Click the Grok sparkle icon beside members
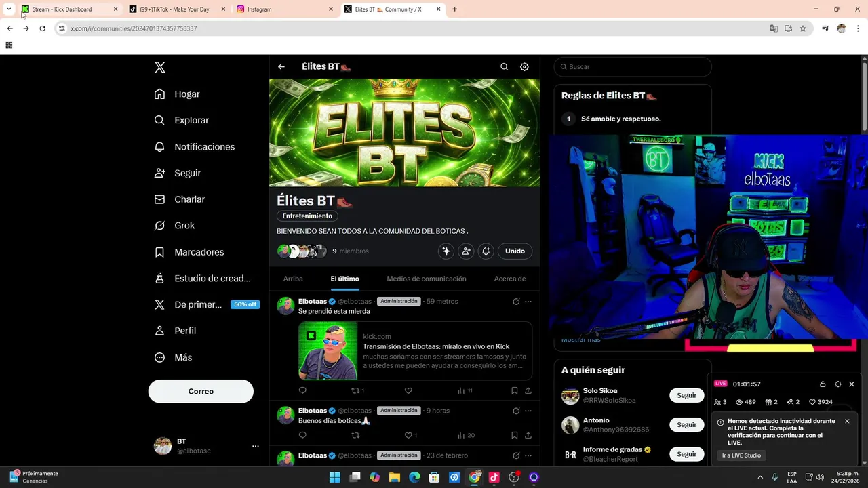 coord(446,251)
